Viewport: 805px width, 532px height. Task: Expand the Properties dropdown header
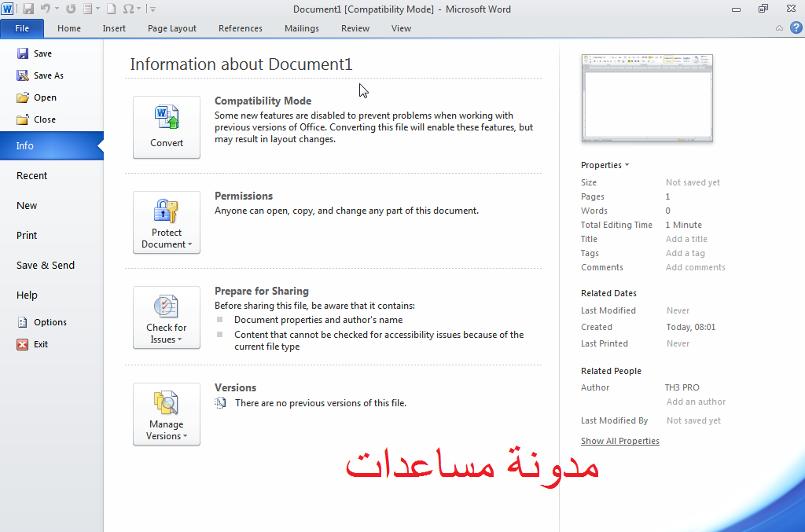point(605,165)
